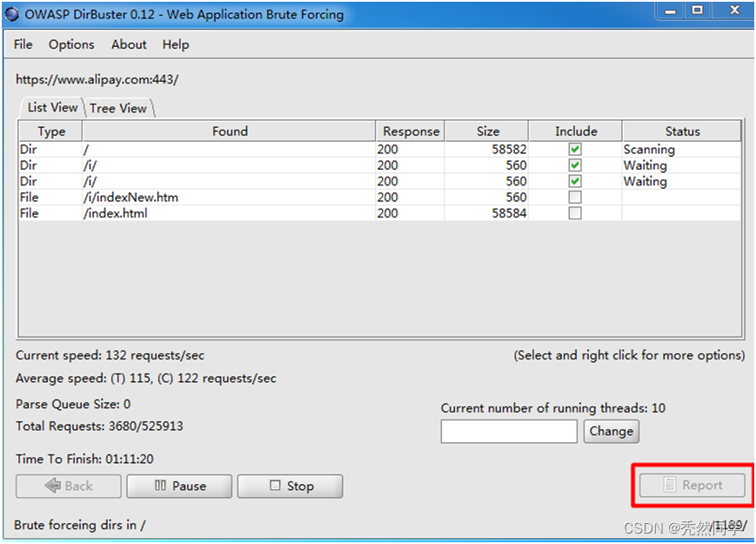
Task: Click the DirBuster title bar icon
Action: pyautogui.click(x=11, y=14)
